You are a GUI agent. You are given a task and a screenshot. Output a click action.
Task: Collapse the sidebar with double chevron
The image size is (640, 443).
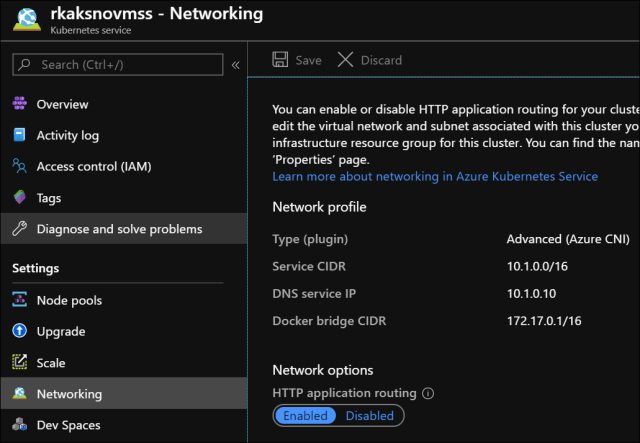click(235, 65)
